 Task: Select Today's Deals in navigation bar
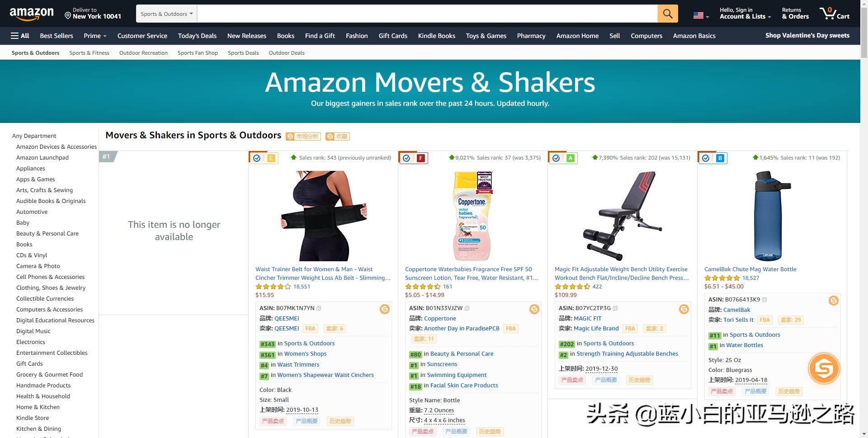pos(197,36)
